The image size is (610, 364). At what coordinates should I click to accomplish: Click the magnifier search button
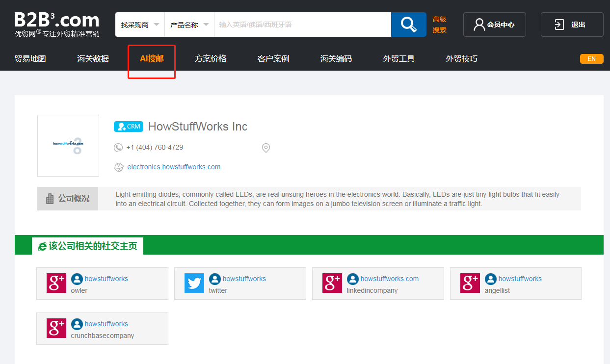tap(409, 25)
